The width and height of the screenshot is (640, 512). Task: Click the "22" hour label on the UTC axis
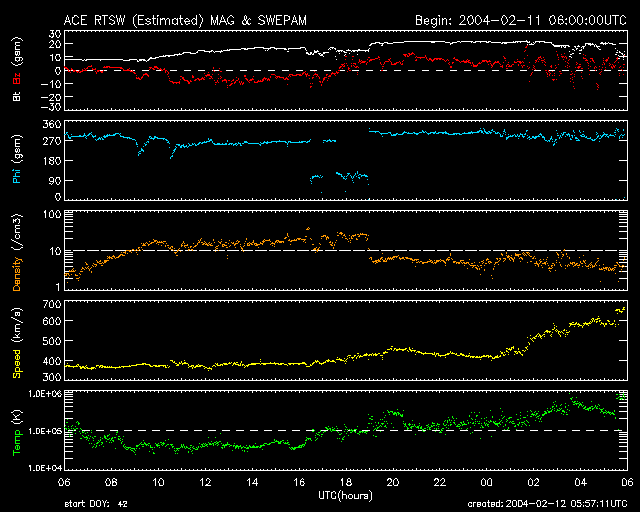click(x=440, y=482)
